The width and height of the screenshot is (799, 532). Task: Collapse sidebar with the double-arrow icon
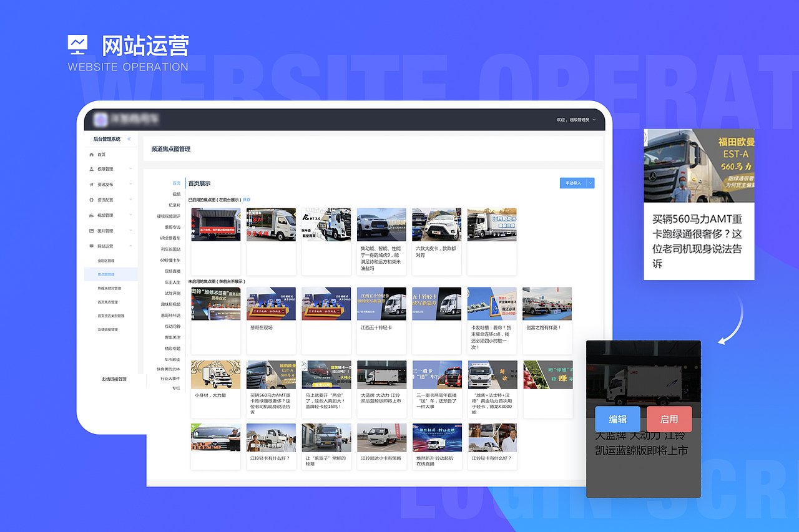(129, 139)
